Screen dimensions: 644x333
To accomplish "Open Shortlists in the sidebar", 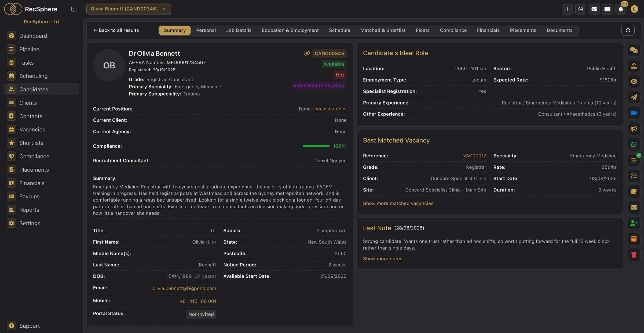I will coord(41,143).
